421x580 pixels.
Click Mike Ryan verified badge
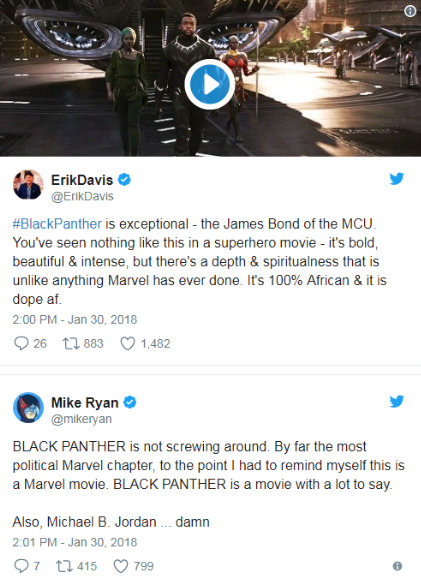[x=130, y=402]
